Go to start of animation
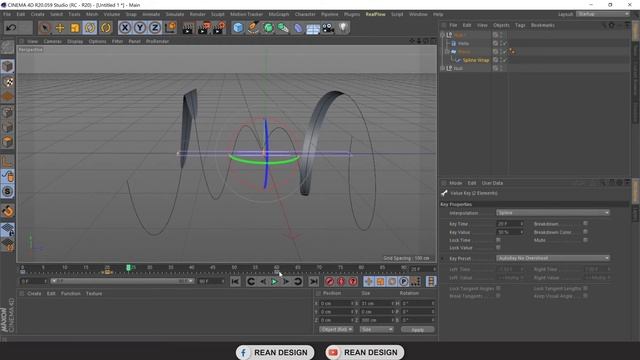Screen dimensions: 640x360 (x=235, y=281)
